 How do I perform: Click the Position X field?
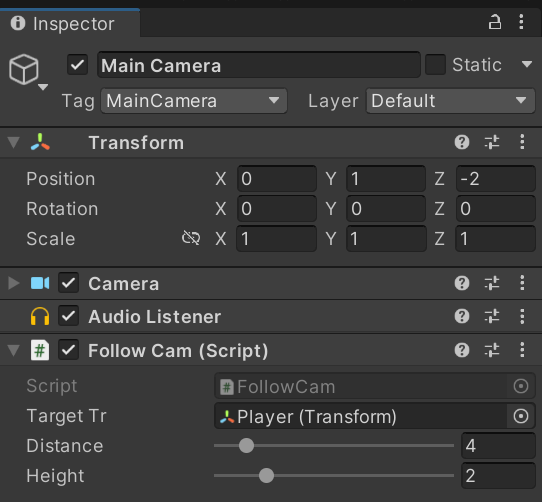(277, 178)
